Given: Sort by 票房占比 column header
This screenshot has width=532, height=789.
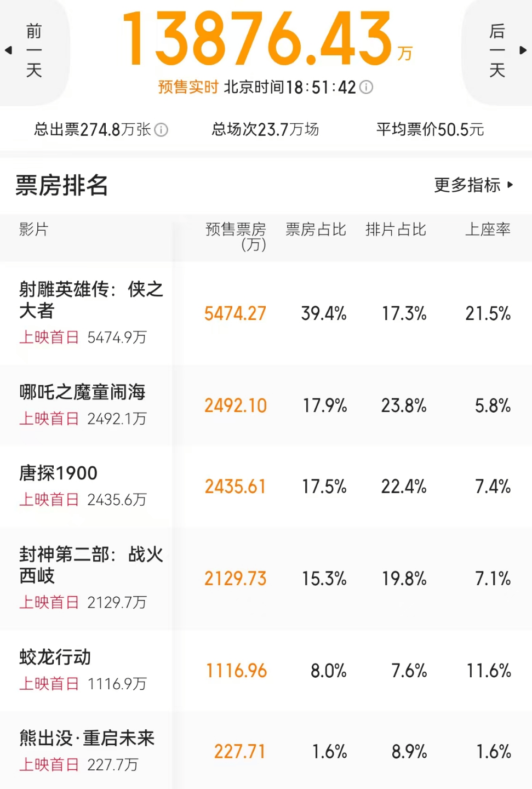Looking at the screenshot, I should click(x=316, y=230).
